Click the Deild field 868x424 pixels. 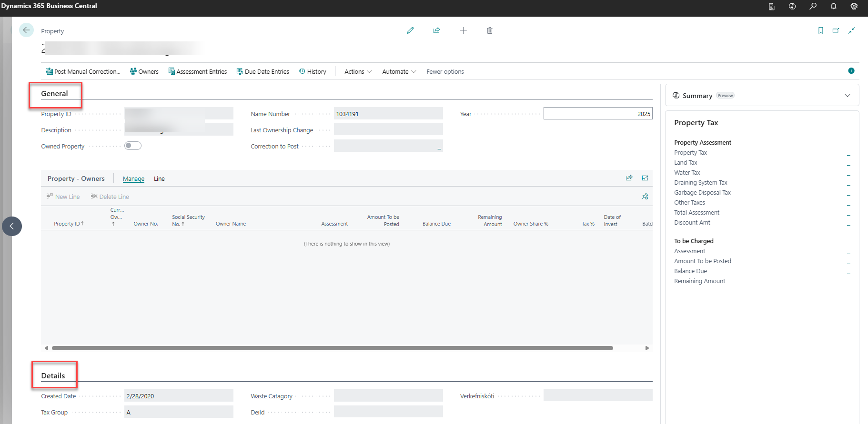pyautogui.click(x=388, y=412)
